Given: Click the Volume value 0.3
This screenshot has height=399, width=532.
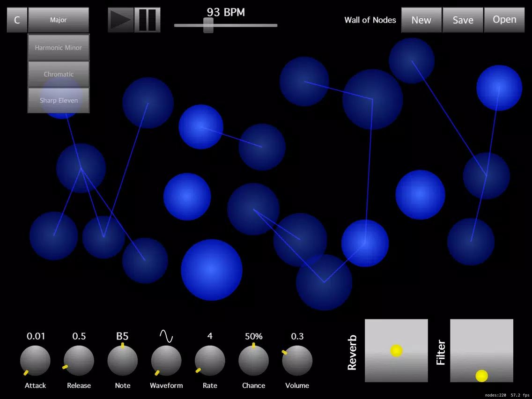Looking at the screenshot, I should pyautogui.click(x=297, y=336).
